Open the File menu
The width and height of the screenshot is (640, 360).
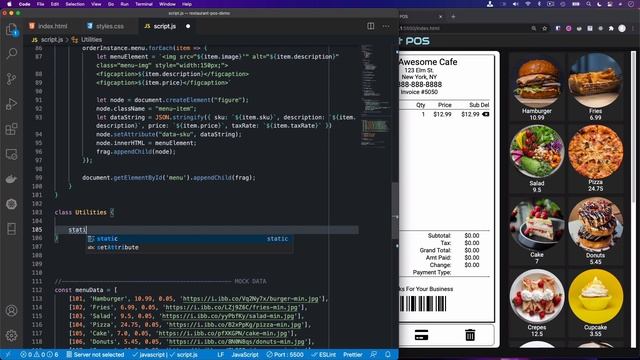(x=40, y=4)
